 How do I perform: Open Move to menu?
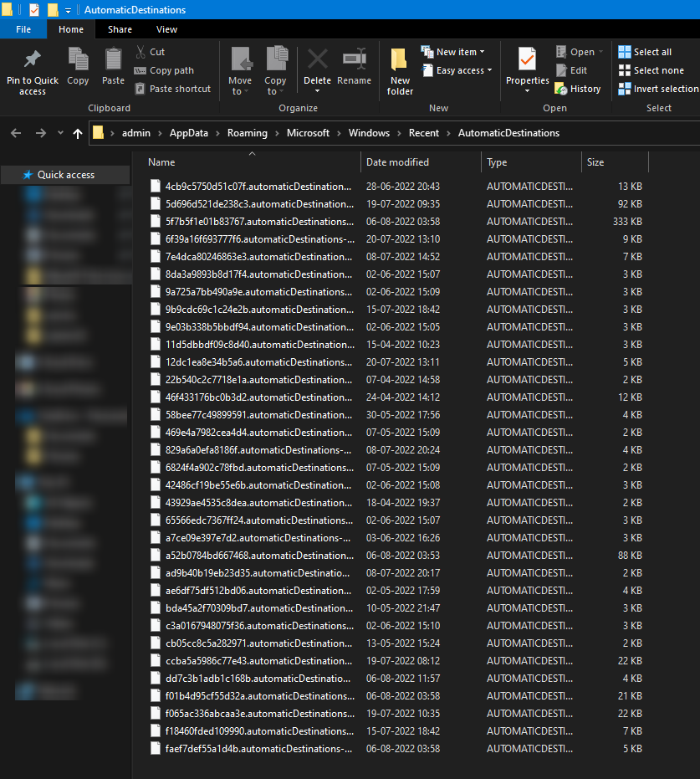pos(240,71)
